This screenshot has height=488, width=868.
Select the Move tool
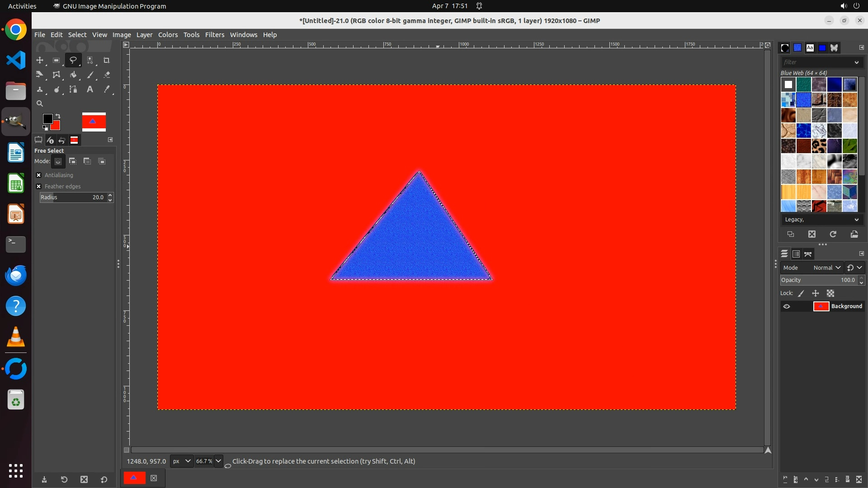40,61
